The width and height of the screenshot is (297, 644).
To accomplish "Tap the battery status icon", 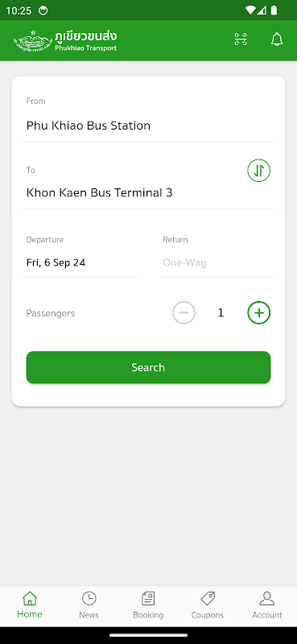I will pyautogui.click(x=274, y=10).
